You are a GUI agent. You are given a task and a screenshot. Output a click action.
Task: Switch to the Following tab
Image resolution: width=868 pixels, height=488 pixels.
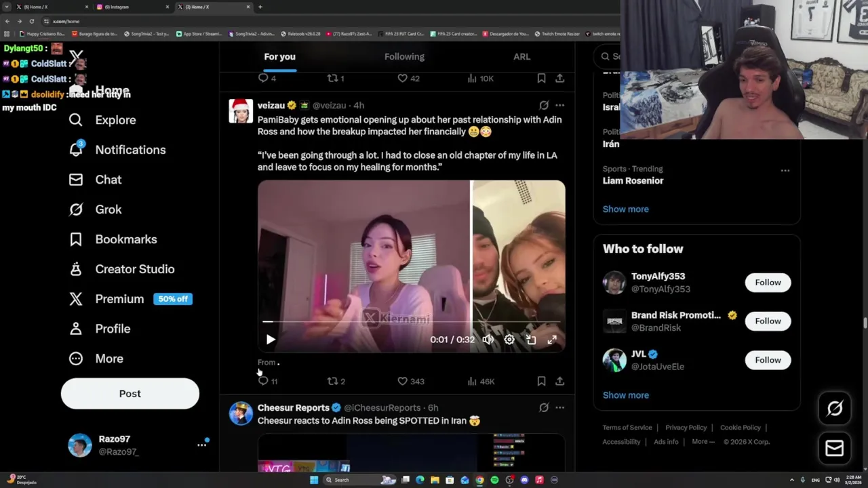[x=404, y=57]
